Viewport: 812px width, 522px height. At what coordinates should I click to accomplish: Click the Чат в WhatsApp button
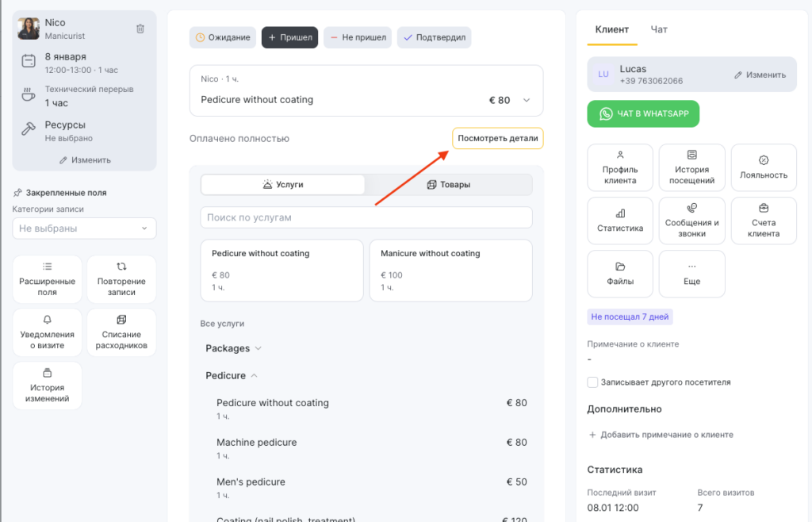[x=643, y=114]
